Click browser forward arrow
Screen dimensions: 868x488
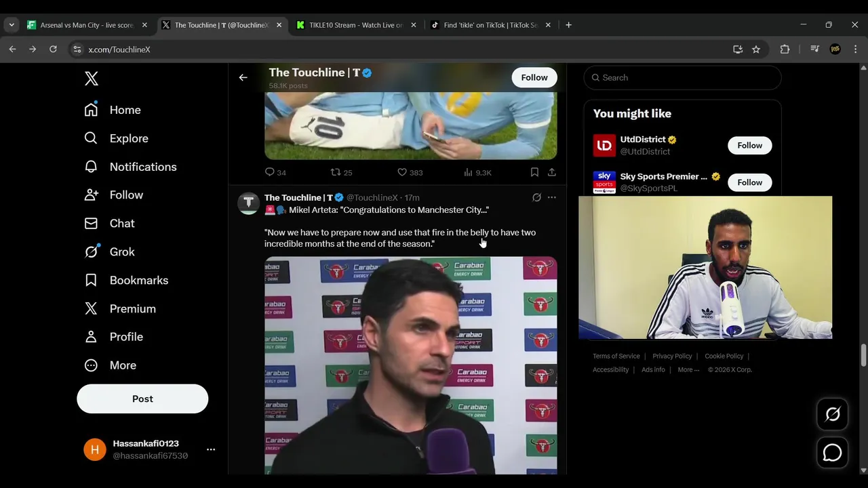(33, 49)
